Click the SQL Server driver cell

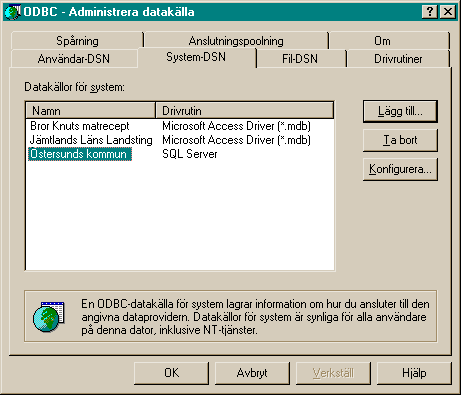[x=190, y=154]
